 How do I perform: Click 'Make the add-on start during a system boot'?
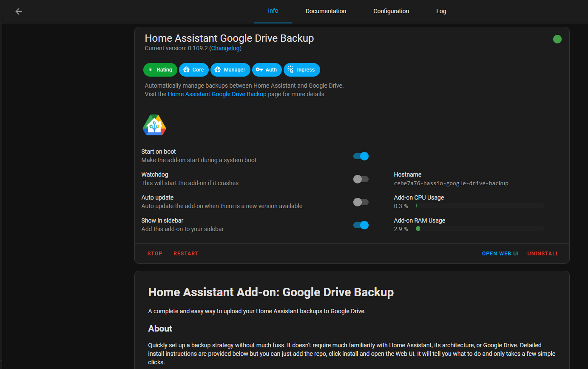pos(199,160)
